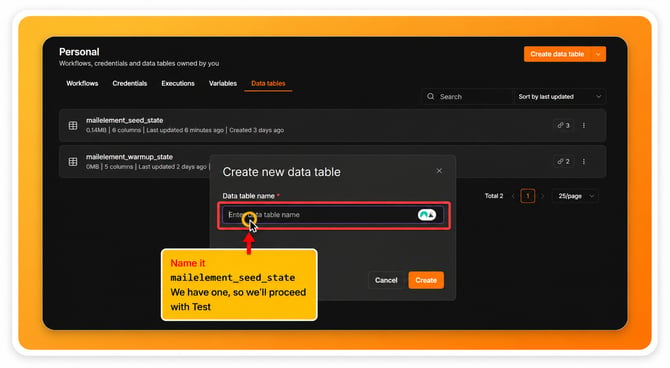Screen dimensions: 670x368
Task: Select page 1 in pagination
Action: (528, 196)
